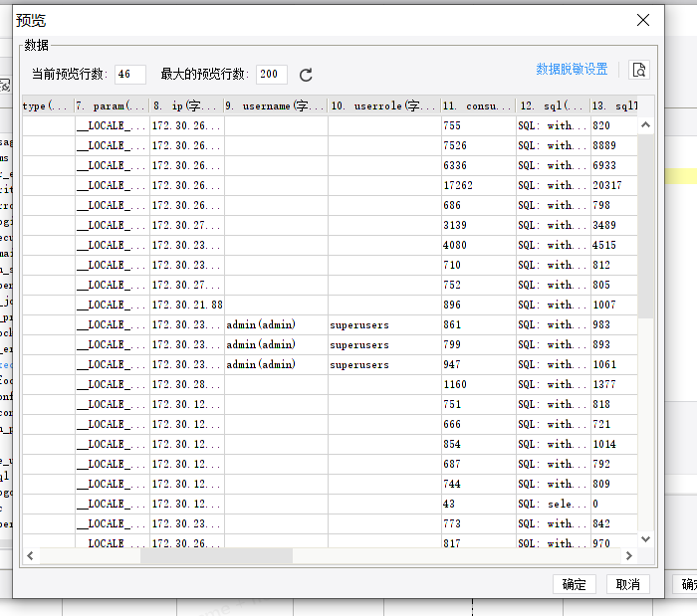Click the cell with value 896

[479, 305]
